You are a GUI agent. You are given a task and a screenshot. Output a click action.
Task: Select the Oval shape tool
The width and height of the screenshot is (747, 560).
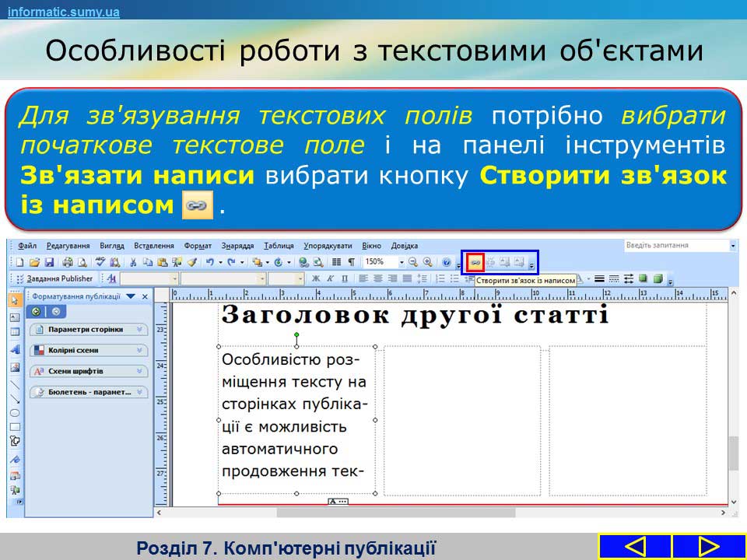15,411
